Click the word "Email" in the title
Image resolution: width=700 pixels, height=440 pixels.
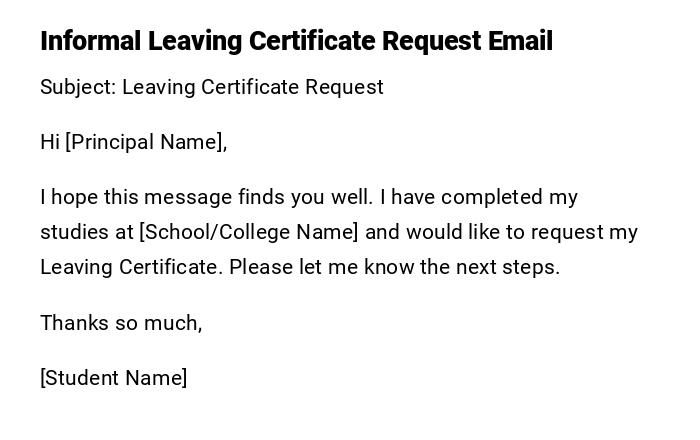click(x=520, y=41)
